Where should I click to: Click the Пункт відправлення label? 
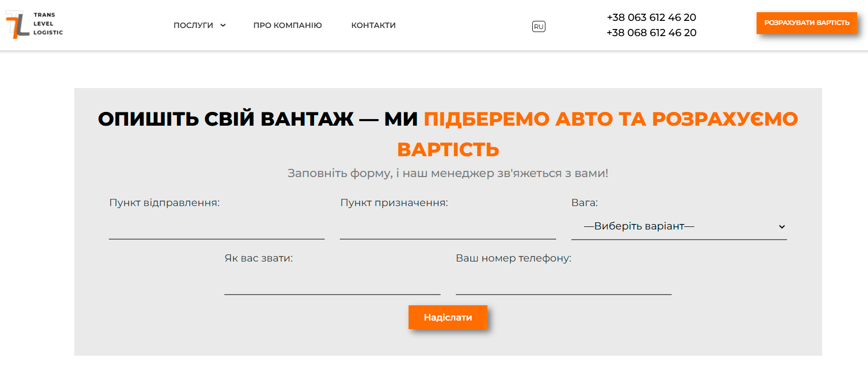tap(164, 203)
